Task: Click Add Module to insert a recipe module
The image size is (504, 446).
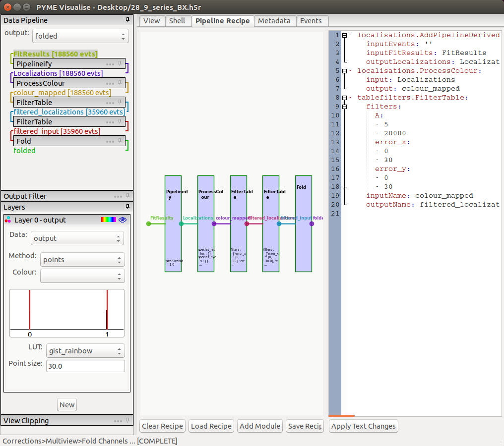Action: (x=259, y=426)
